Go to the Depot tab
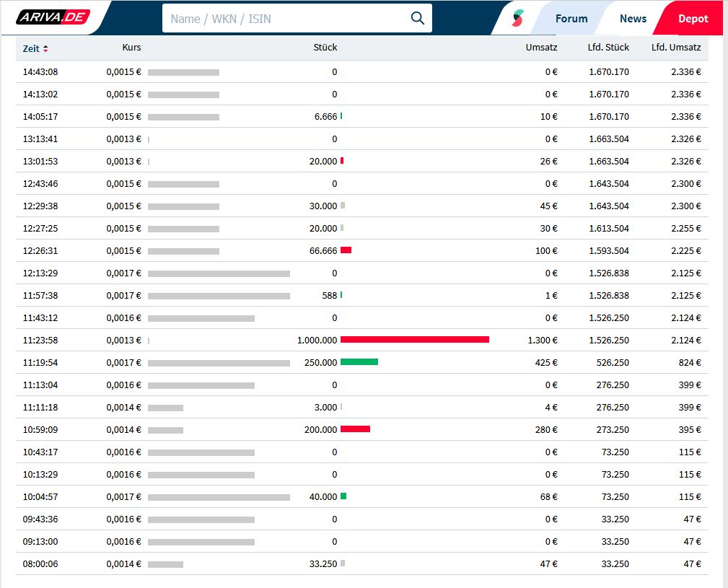This screenshot has height=588, width=728. (x=693, y=18)
